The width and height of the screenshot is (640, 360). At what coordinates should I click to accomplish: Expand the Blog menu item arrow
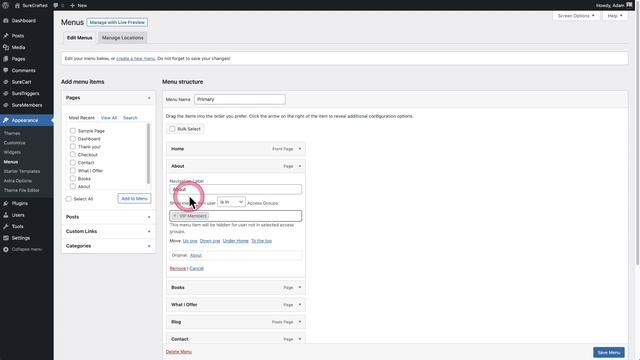pyautogui.click(x=300, y=322)
